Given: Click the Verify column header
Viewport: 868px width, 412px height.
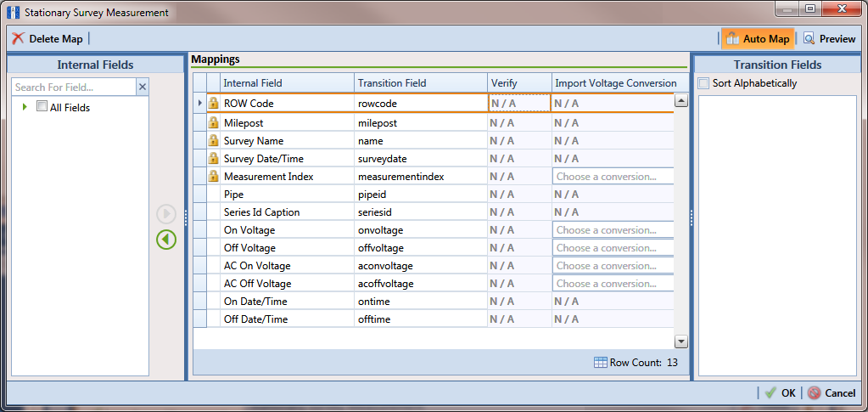Looking at the screenshot, I should point(519,82).
